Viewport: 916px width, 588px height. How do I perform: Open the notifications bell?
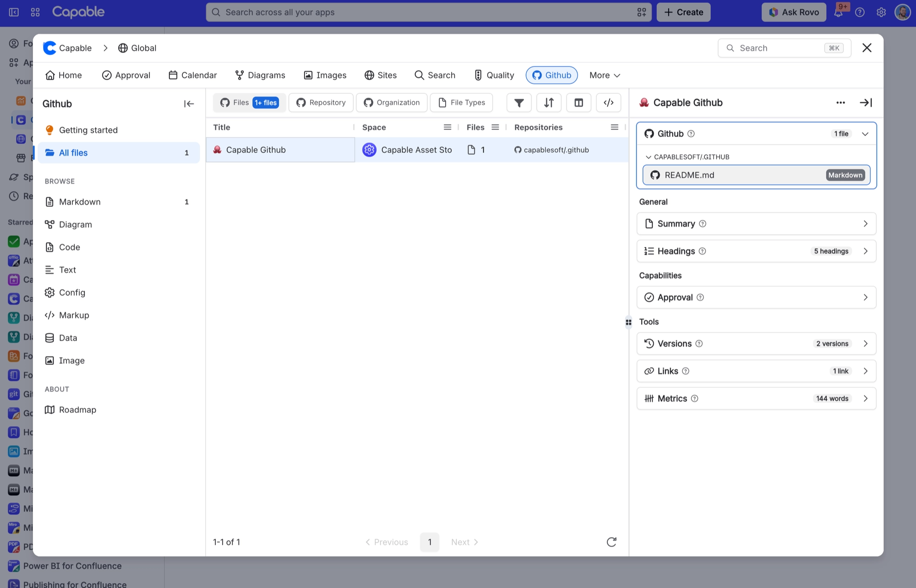click(x=838, y=12)
